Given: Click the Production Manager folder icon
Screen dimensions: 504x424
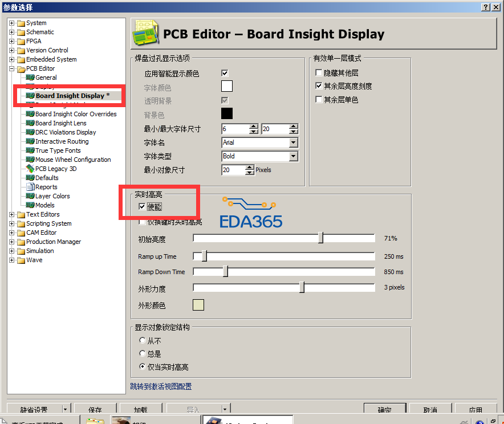Looking at the screenshot, I should point(21,242).
